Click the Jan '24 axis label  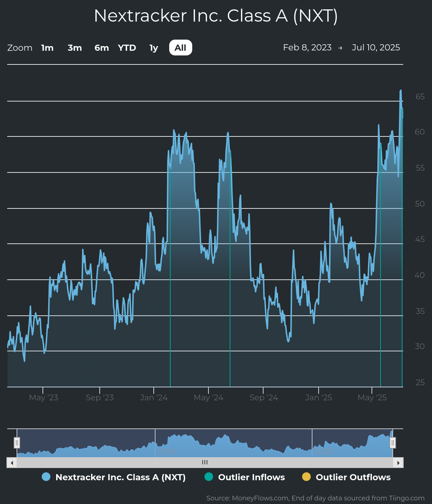[154, 397]
